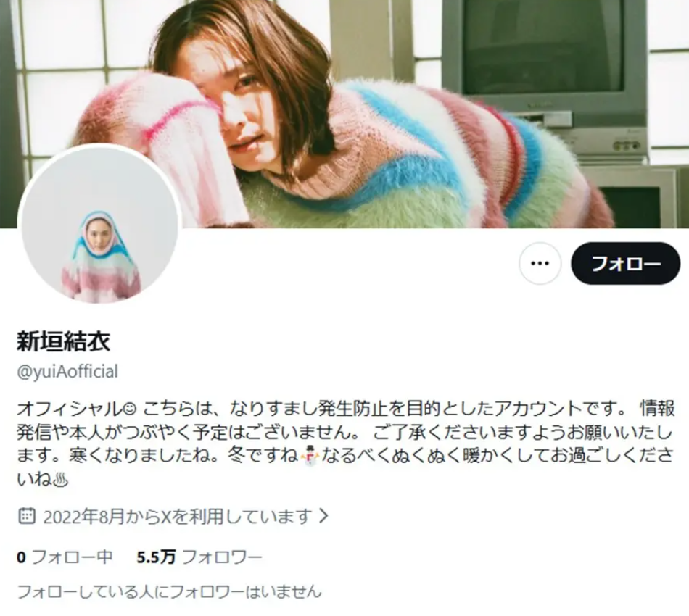Click the bold 5.5万 follower count
This screenshot has width=689, height=616.
pyautogui.click(x=156, y=557)
